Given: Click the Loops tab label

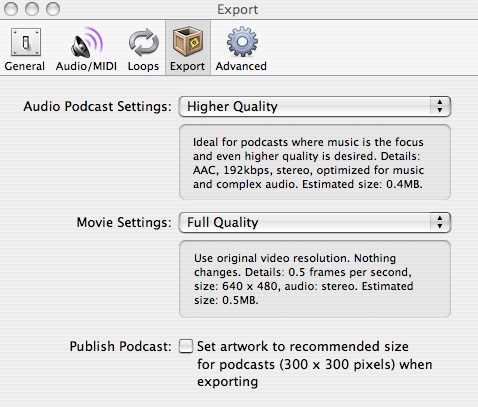Looking at the screenshot, I should point(143,66).
